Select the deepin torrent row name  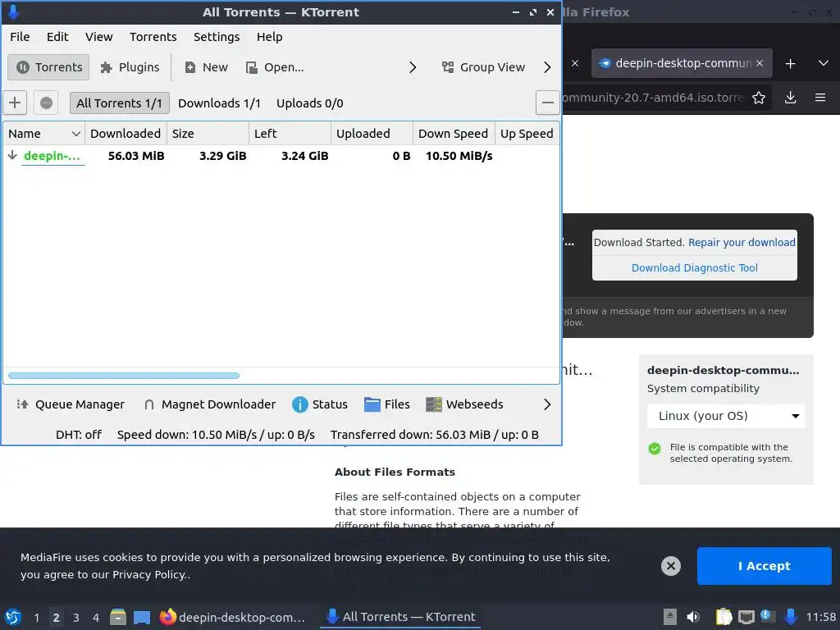[x=52, y=156]
